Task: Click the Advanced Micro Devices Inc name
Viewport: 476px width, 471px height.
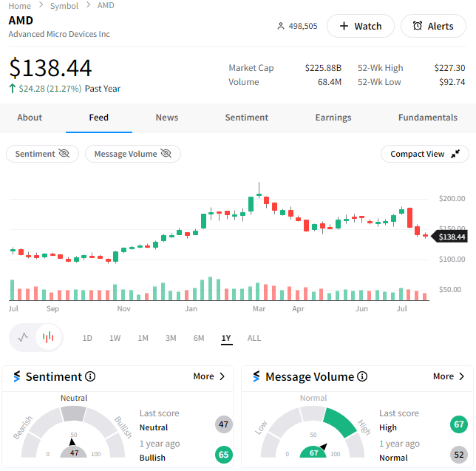Action: pyautogui.click(x=59, y=34)
